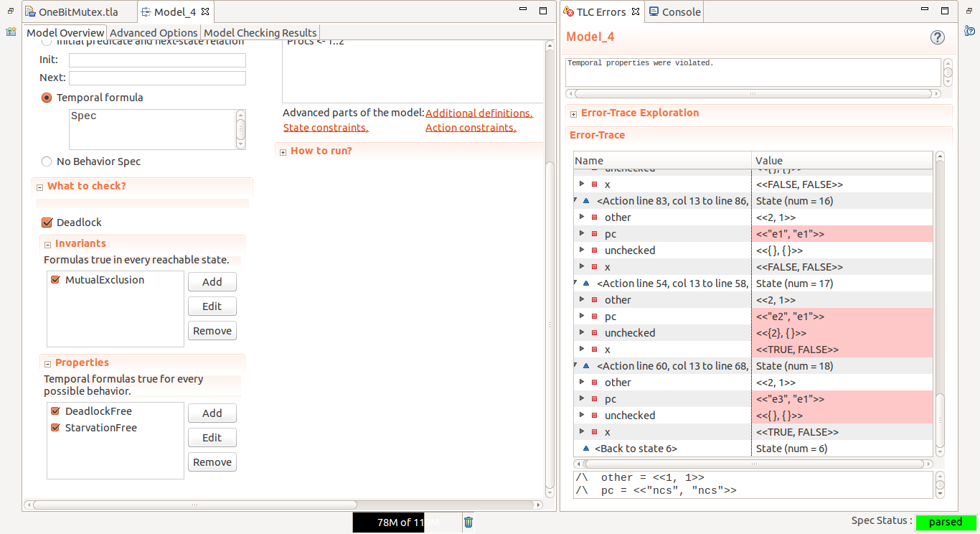This screenshot has height=534, width=980.
Task: Collapse the State (num = 16) tree node
Action: (576, 201)
